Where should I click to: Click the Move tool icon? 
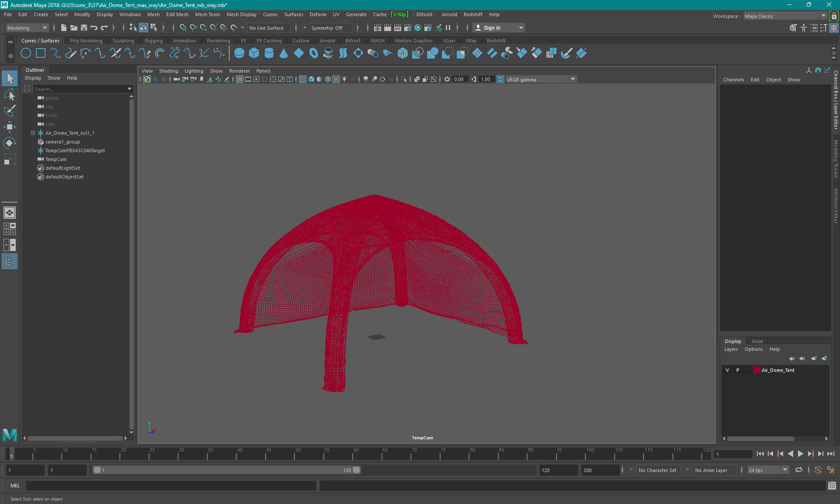[x=10, y=127]
